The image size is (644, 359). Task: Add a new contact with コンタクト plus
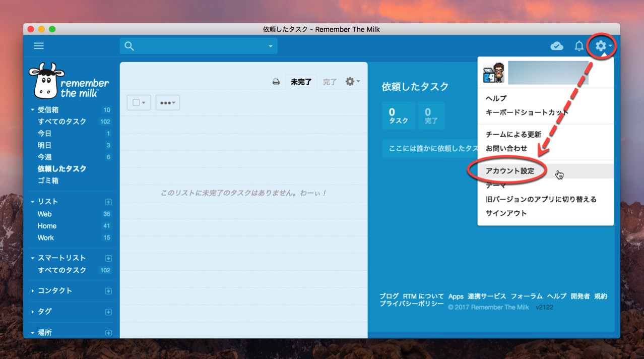pyautogui.click(x=108, y=291)
